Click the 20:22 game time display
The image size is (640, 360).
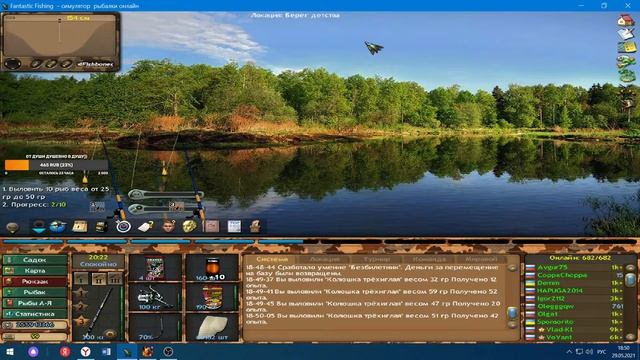tap(98, 257)
